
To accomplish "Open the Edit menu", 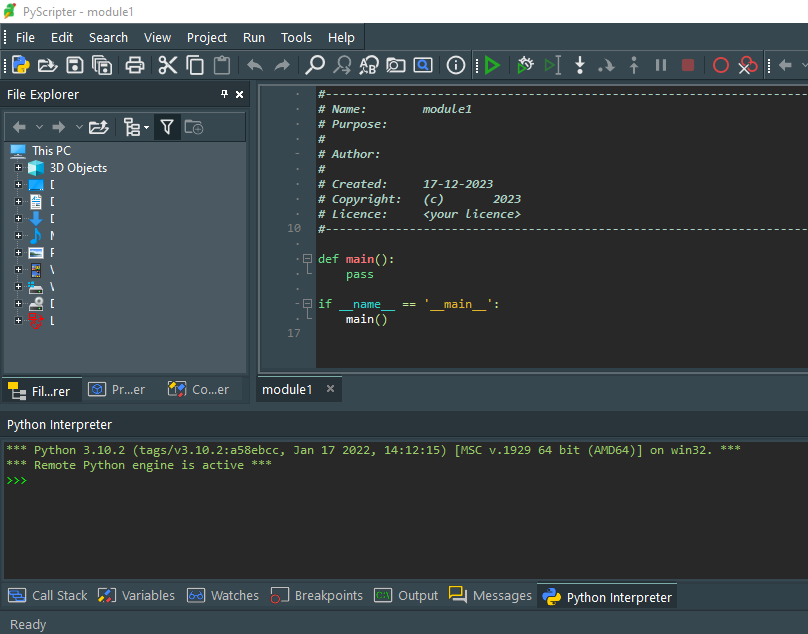I will coord(62,38).
